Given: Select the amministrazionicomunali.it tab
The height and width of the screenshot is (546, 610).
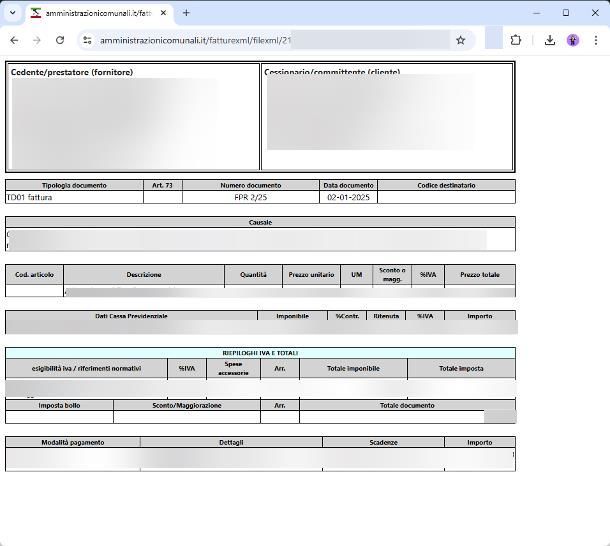Looking at the screenshot, I should pyautogui.click(x=99, y=13).
